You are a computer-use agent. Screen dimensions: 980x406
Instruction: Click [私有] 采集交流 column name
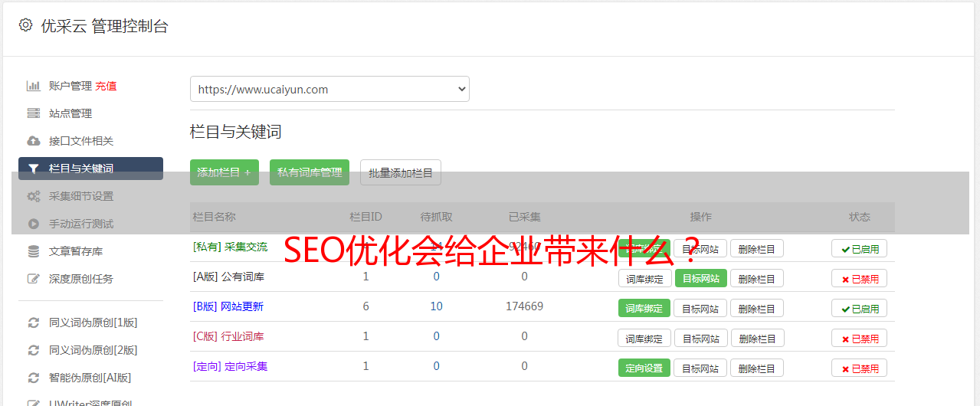[230, 247]
